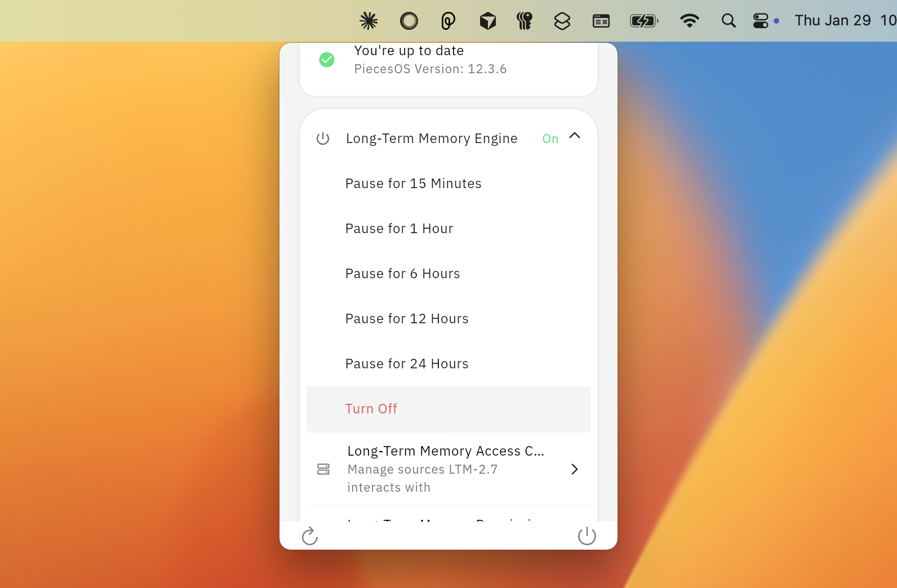This screenshot has height=588, width=897.
Task: Click Long-Term Memory Engine label
Action: pos(432,139)
